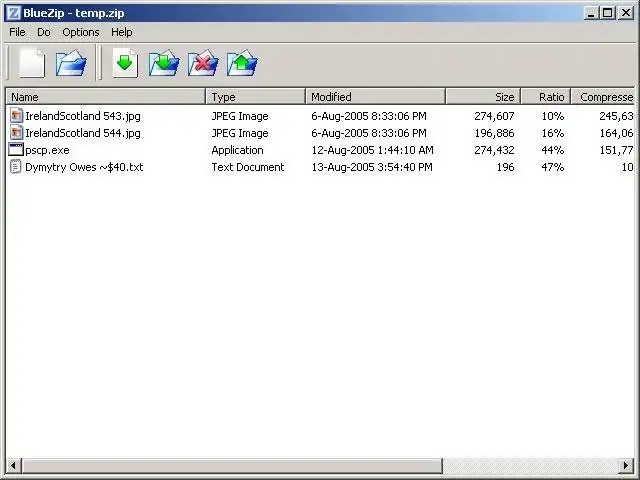The height and width of the screenshot is (480, 640).
Task: Click the folder with green down arrow
Action: (164, 63)
